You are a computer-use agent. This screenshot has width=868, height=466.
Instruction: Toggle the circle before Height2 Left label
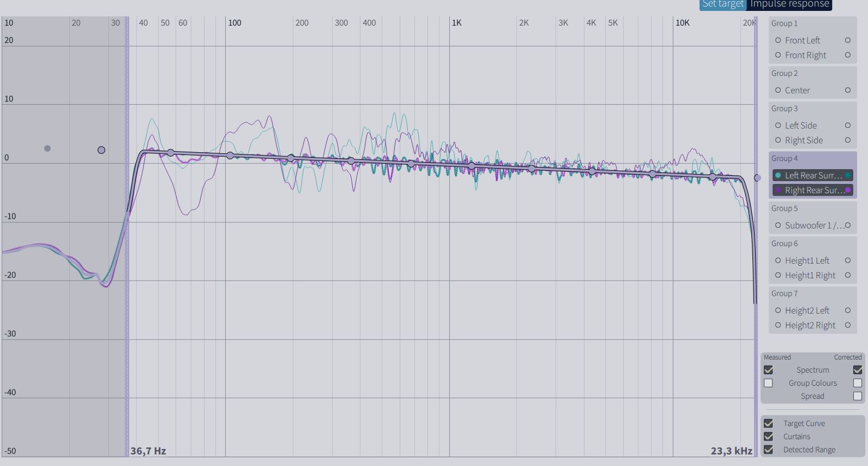pos(778,310)
